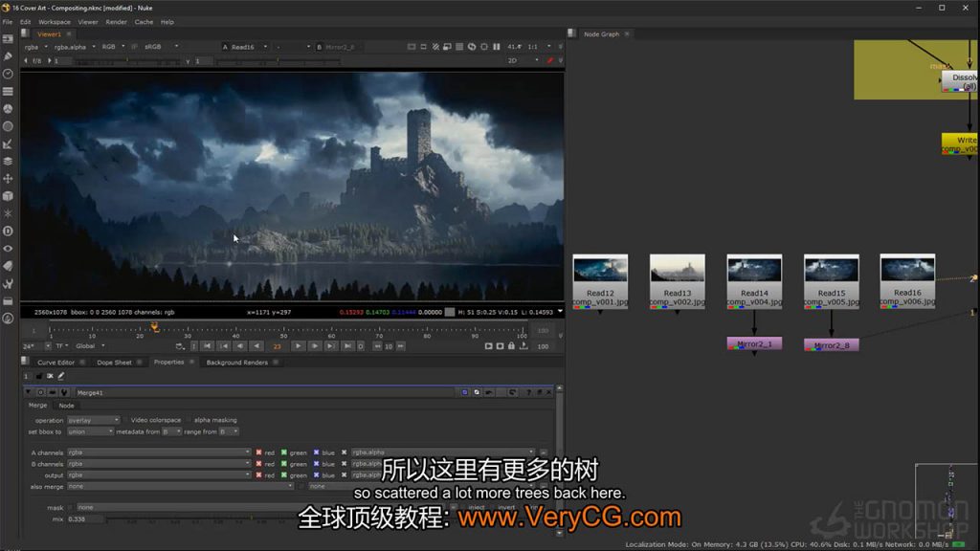980x551 pixels.
Task: Click the timeline lock icon
Action: pyautogui.click(x=512, y=346)
